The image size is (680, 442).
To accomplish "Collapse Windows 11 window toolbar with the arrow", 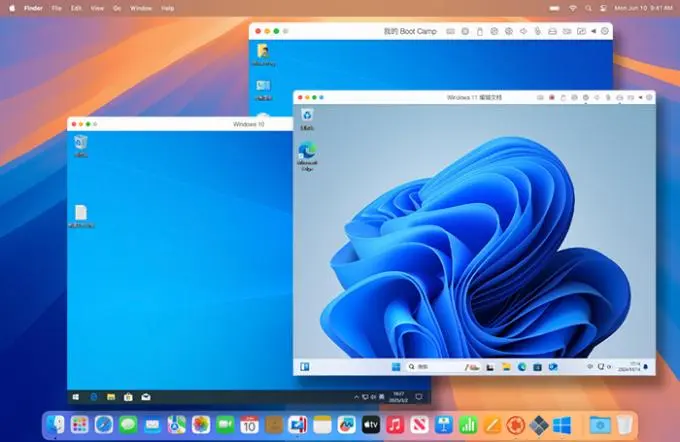I will tap(641, 98).
